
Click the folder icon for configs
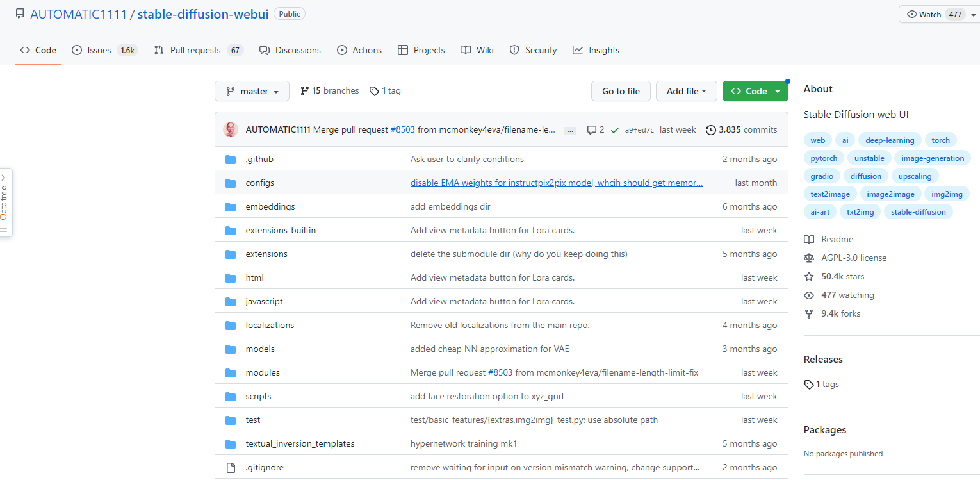(231, 183)
